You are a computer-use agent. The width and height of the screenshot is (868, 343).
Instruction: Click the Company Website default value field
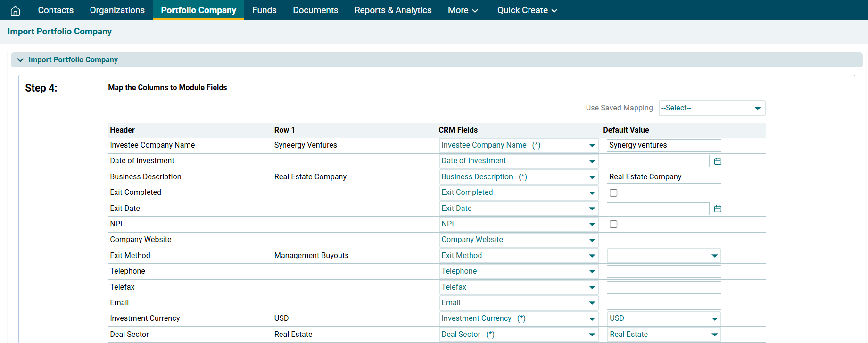pyautogui.click(x=663, y=240)
